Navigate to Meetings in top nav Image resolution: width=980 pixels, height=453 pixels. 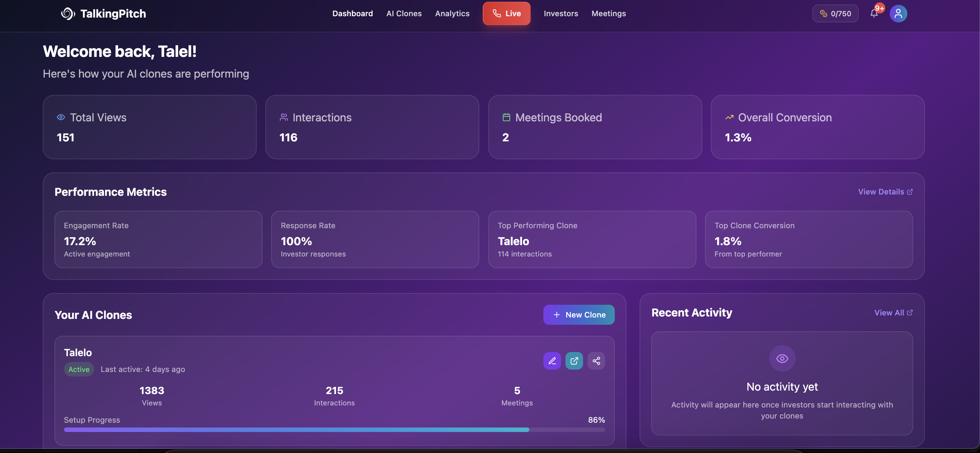pyautogui.click(x=609, y=14)
